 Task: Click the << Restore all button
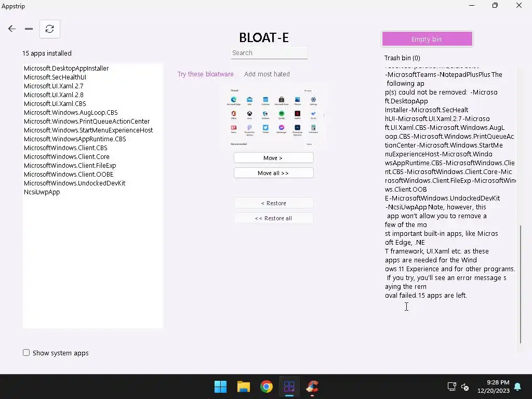point(273,218)
